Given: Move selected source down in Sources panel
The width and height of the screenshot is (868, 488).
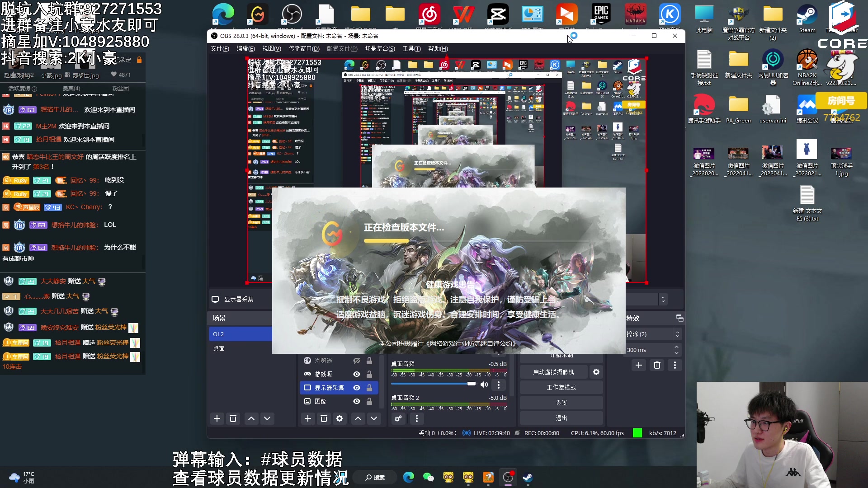Looking at the screenshot, I should pyautogui.click(x=374, y=418).
